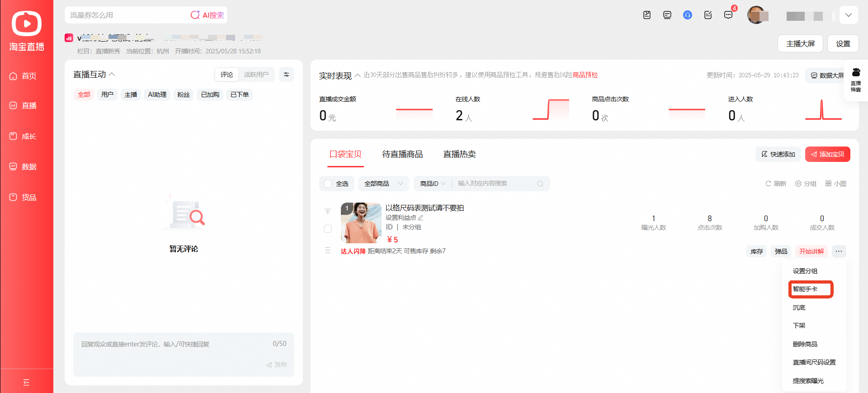Filter interactions by 全部
This screenshot has height=393, width=868.
[x=84, y=95]
